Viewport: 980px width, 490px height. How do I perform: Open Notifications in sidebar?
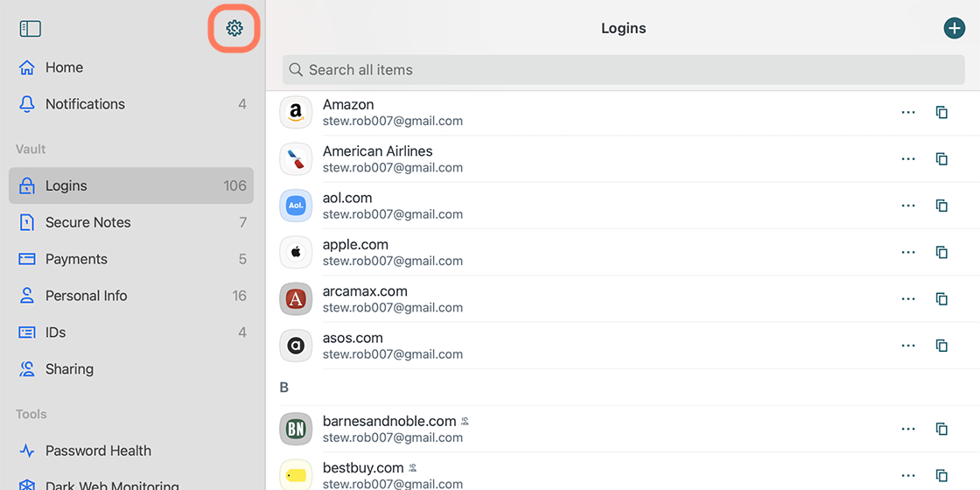coord(131,104)
